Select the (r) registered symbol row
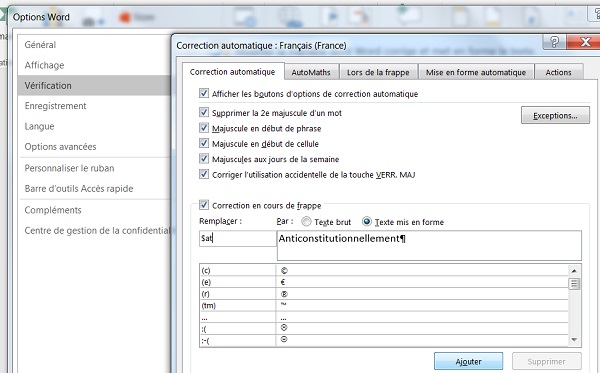600x373 pixels. tap(384, 294)
